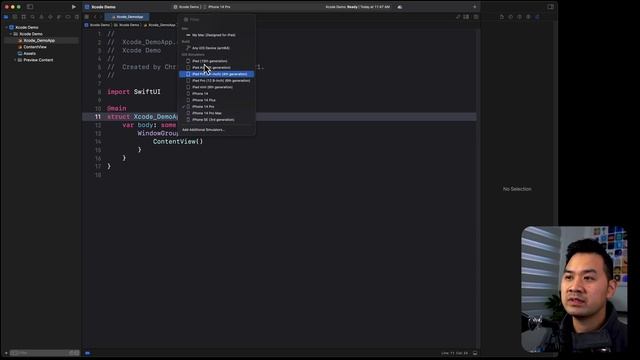
Task: Toggle the inspector panel icon
Action: [550, 7]
